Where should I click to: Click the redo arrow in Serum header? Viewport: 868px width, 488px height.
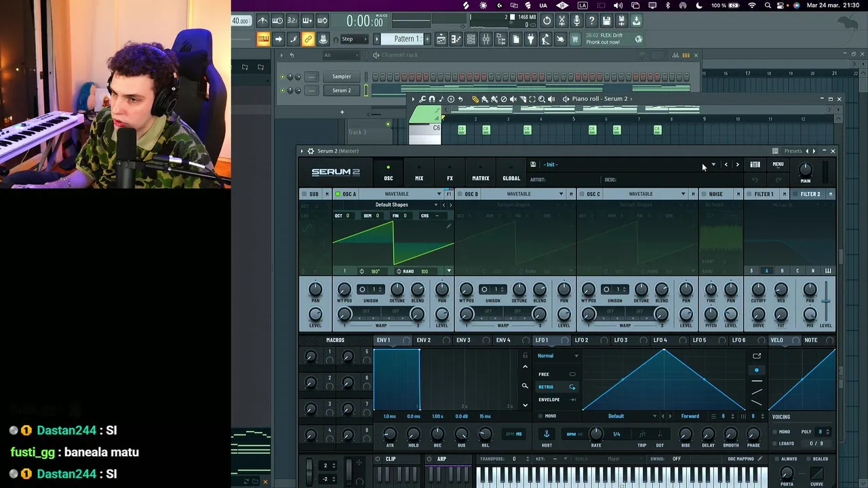[x=778, y=180]
